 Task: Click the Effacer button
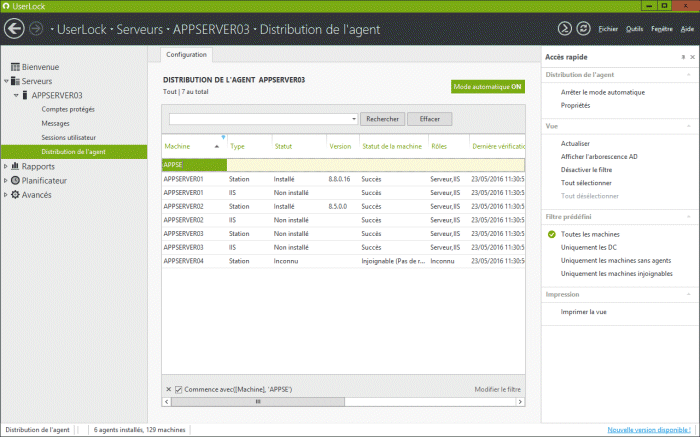[x=429, y=119]
